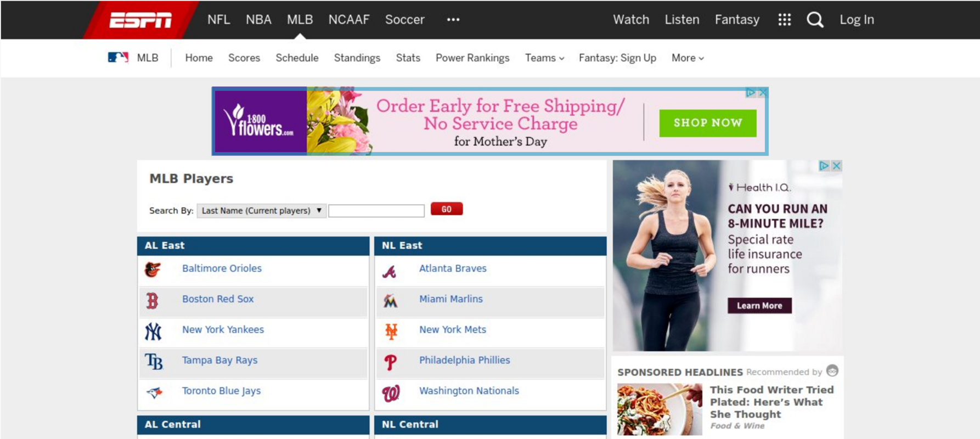Screen dimensions: 980x439
Task: Click the New York Yankees logo
Action: (x=153, y=331)
